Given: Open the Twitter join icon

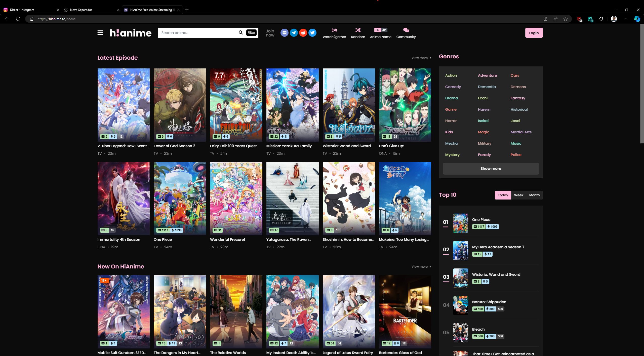Looking at the screenshot, I should (312, 33).
